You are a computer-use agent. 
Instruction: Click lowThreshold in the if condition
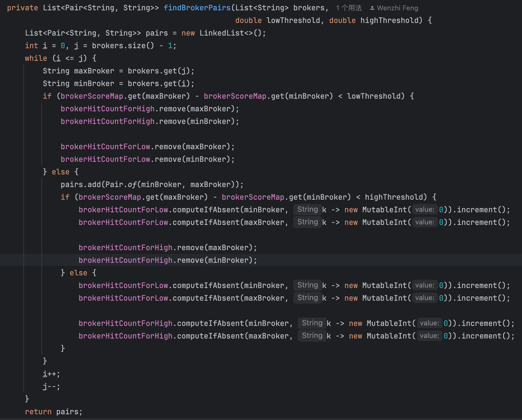(x=375, y=96)
